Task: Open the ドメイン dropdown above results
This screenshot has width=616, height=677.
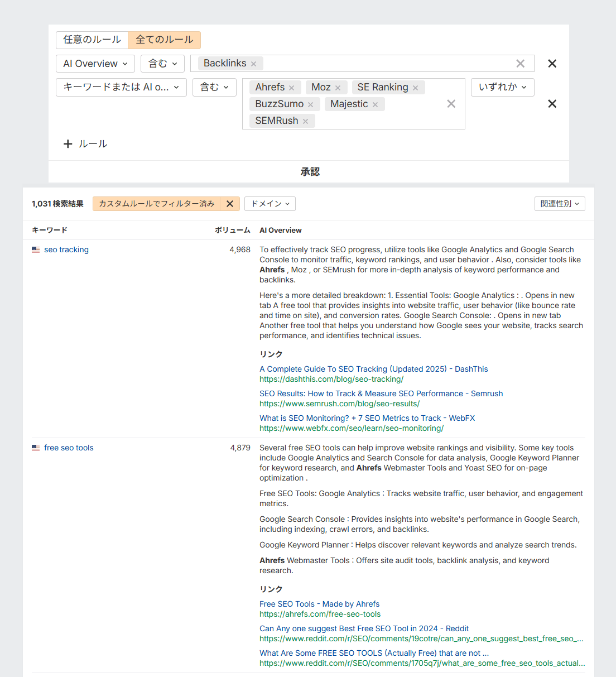Action: [x=269, y=204]
